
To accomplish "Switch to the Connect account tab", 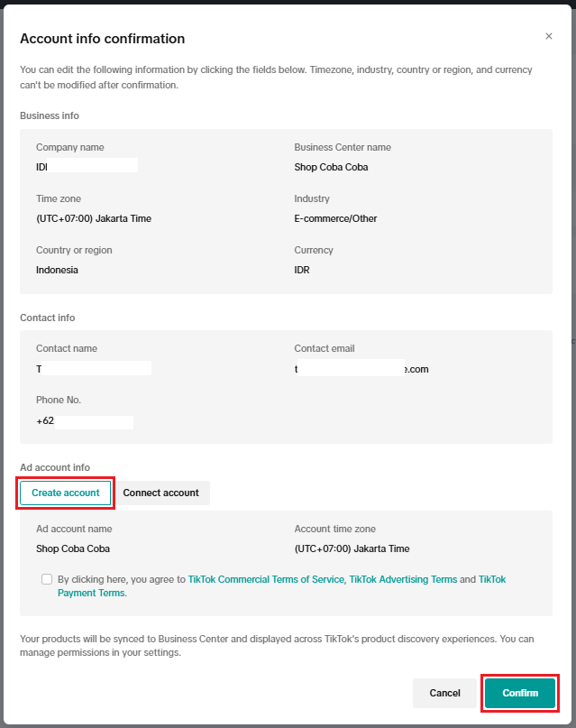I will click(x=161, y=493).
